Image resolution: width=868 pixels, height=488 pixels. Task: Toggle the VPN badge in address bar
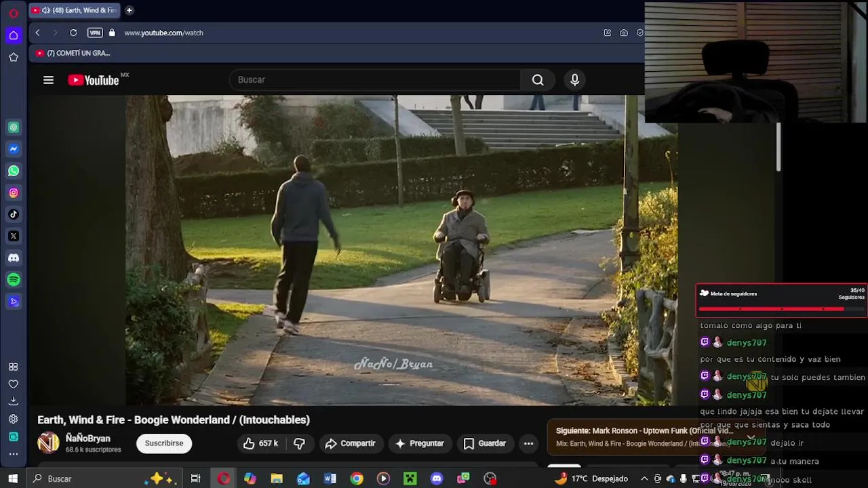(95, 33)
